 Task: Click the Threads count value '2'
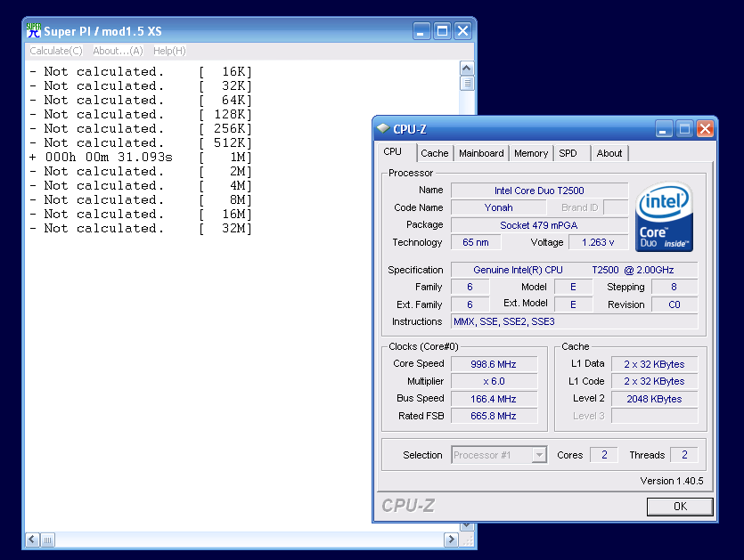(x=684, y=455)
